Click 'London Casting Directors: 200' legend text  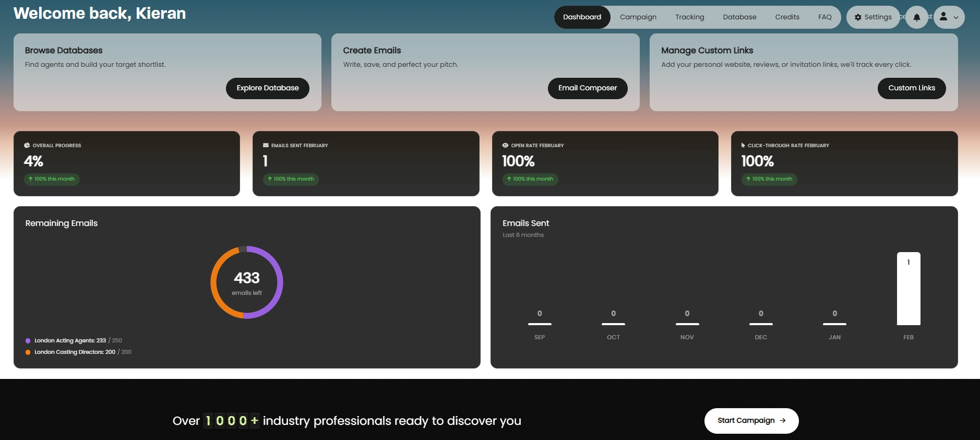[x=75, y=352]
